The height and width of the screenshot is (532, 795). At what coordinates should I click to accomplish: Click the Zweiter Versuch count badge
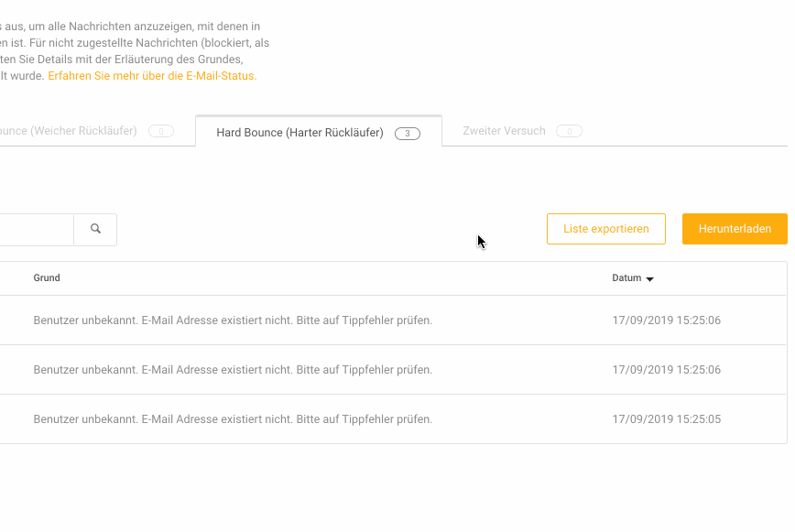tap(569, 131)
